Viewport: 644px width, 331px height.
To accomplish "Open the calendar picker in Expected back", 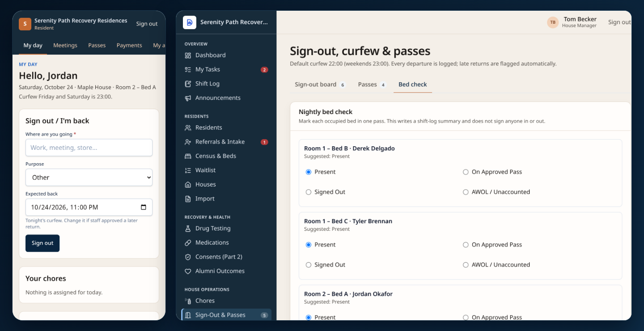I will (144, 208).
